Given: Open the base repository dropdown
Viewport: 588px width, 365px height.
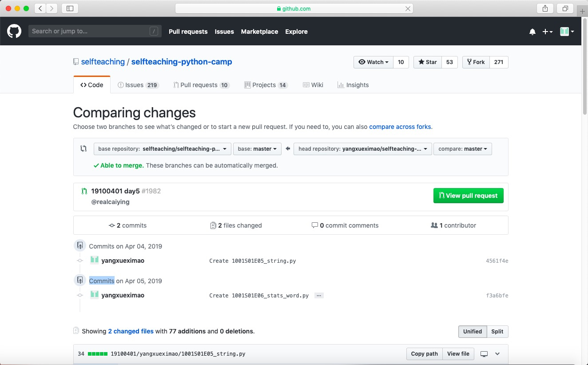Looking at the screenshot, I should coord(163,148).
